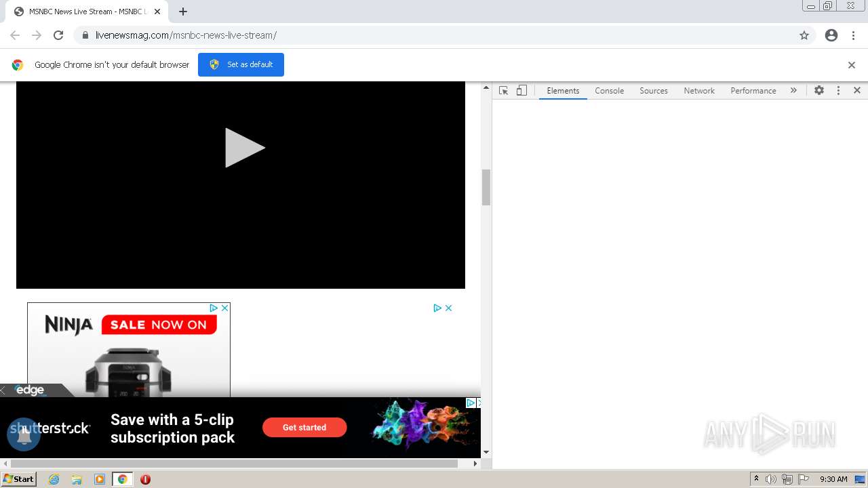Play the MSNBC live stream video

245,148
